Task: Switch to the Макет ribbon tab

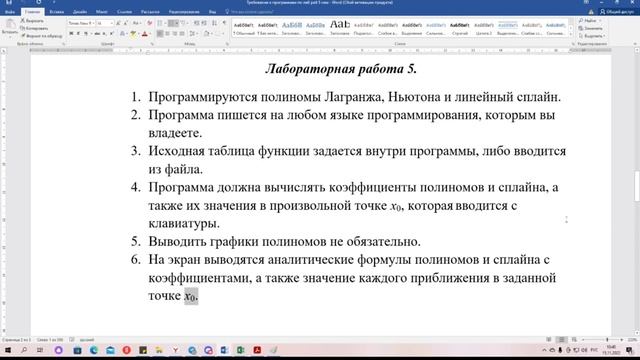Action: tap(102, 12)
